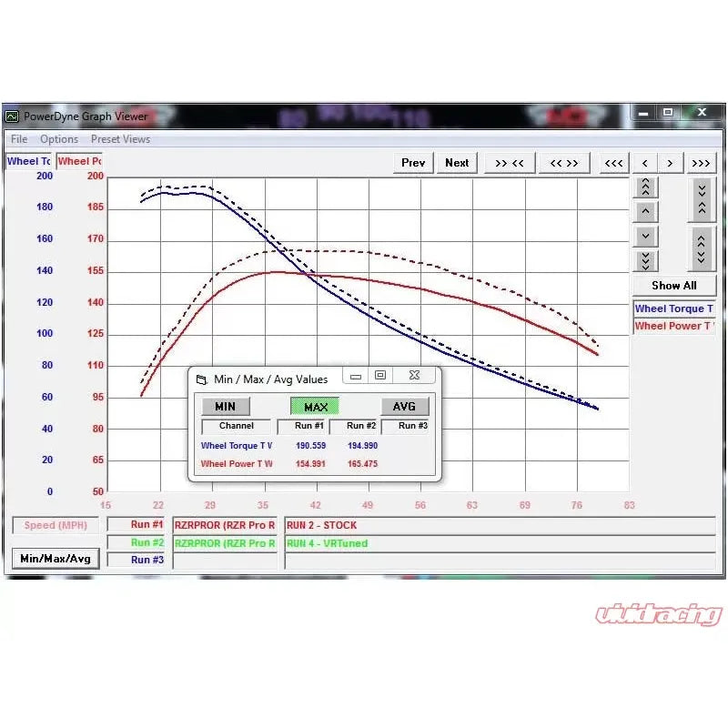
Task: Pan graph right with single '>' arrow
Action: tap(671, 163)
